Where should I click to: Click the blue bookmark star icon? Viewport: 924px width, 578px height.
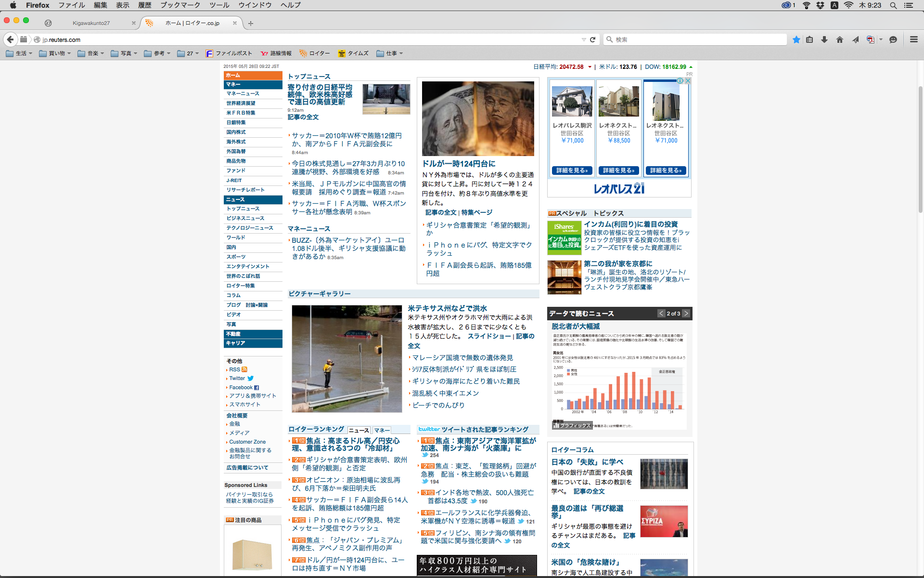796,39
